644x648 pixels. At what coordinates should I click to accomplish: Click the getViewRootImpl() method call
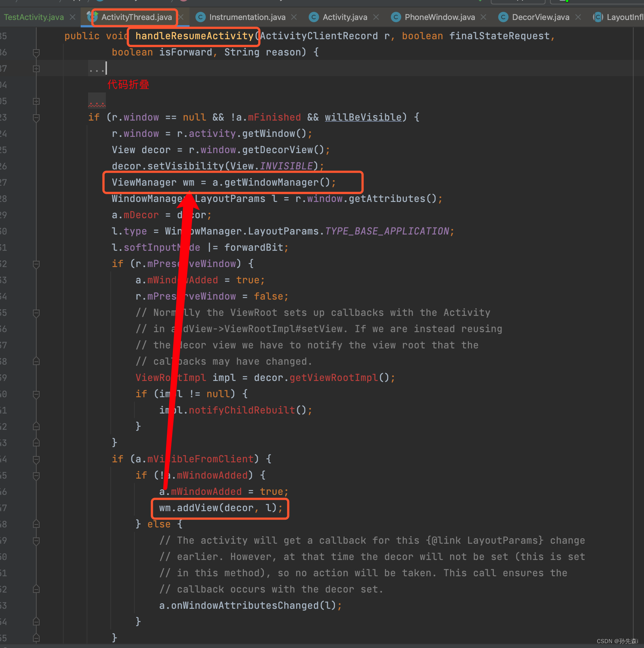pyautogui.click(x=339, y=378)
